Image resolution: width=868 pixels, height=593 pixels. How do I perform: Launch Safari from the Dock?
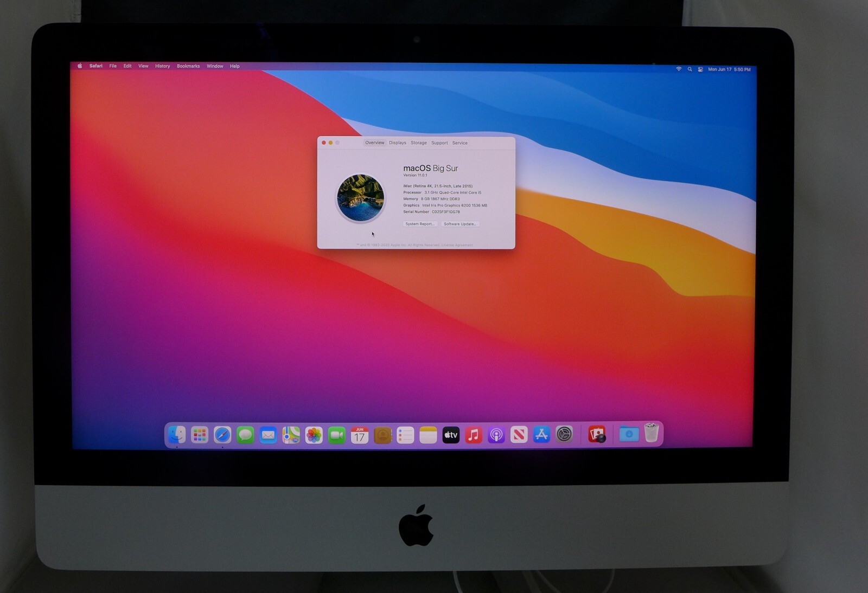[x=222, y=435]
